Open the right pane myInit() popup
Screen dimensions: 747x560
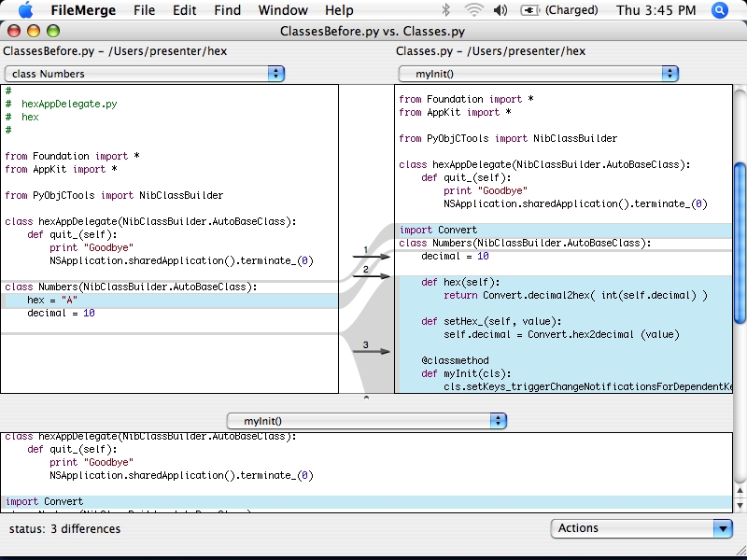[x=539, y=74]
